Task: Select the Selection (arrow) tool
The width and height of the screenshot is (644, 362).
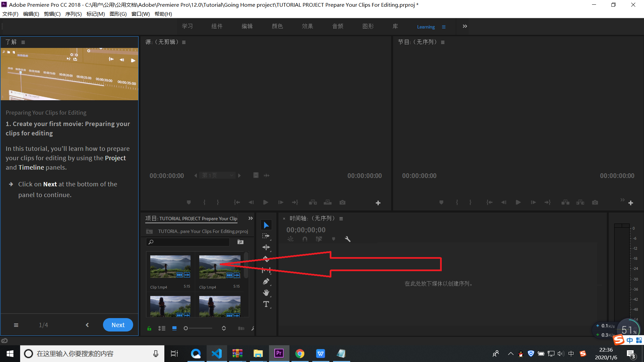Action: coord(266,225)
